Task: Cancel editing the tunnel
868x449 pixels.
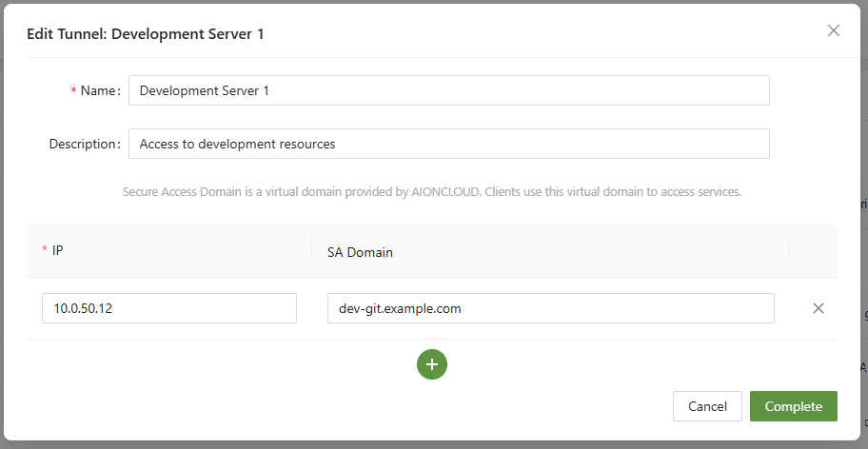Action: [707, 406]
